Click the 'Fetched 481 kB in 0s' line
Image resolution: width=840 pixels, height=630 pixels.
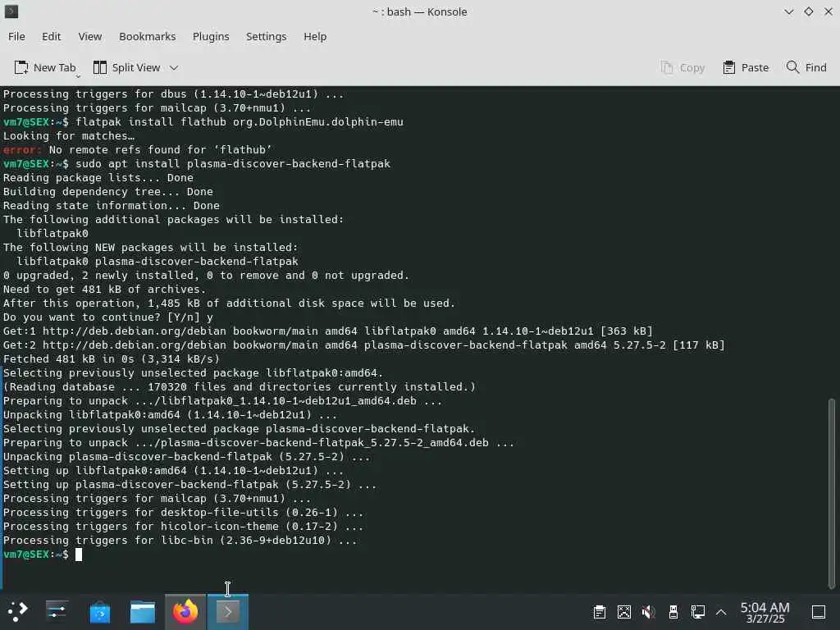click(112, 359)
